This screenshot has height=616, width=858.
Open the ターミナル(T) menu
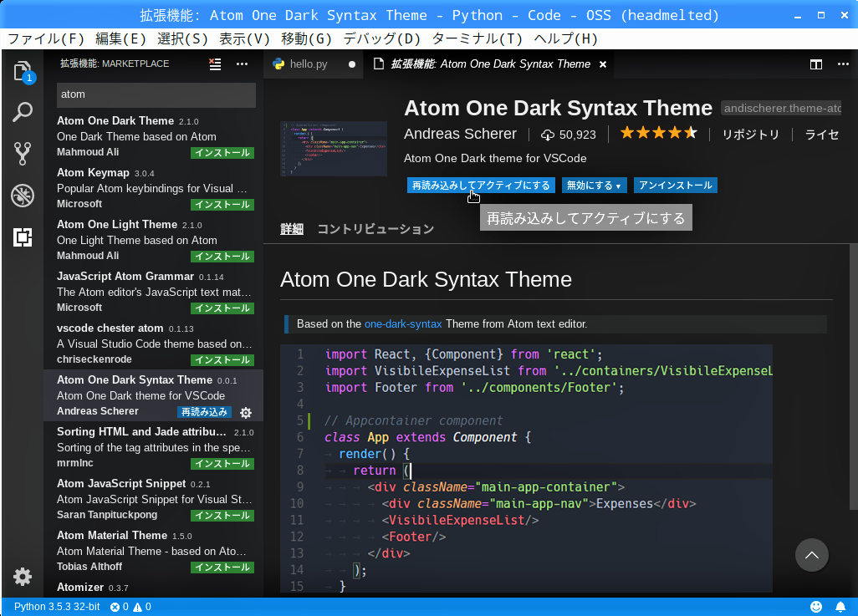click(478, 38)
